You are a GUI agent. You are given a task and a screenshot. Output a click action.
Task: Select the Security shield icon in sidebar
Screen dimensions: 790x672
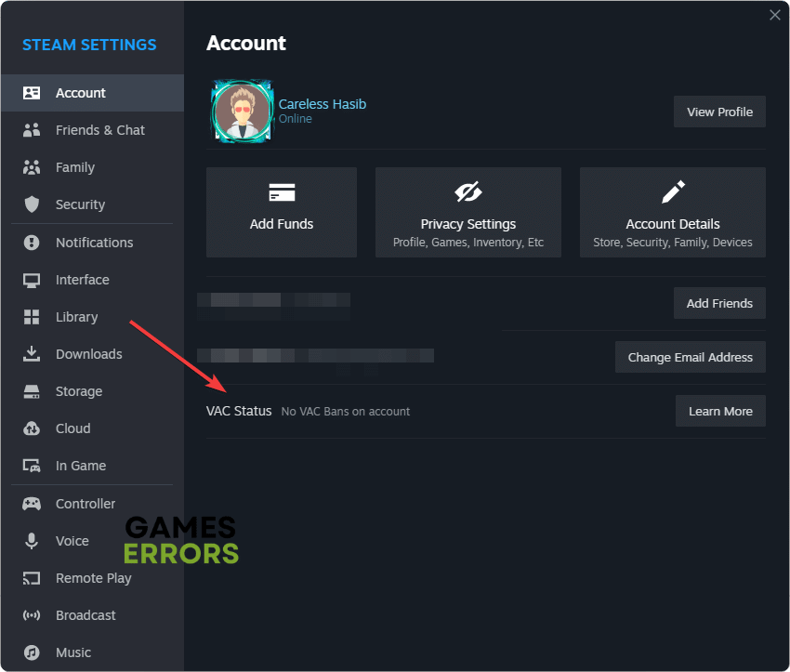[x=32, y=204]
